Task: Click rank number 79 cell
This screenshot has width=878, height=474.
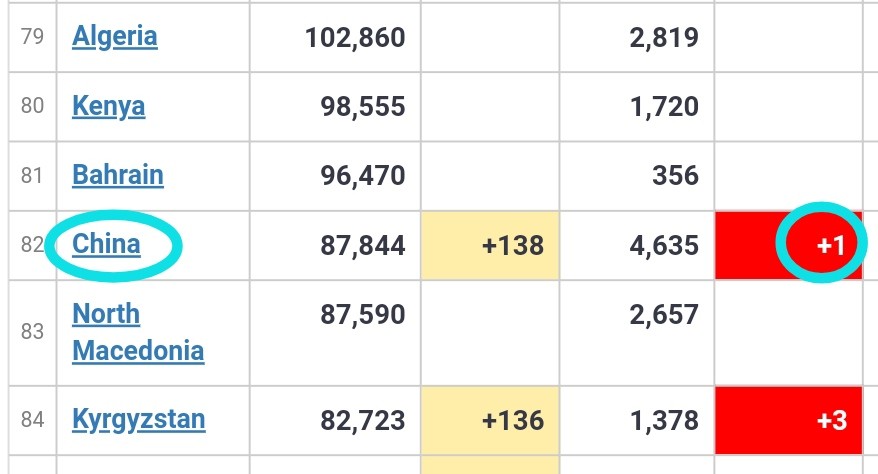Action: point(32,36)
